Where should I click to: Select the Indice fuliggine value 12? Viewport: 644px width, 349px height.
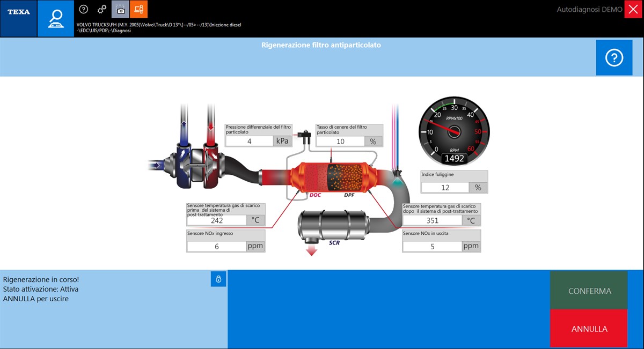click(x=445, y=188)
